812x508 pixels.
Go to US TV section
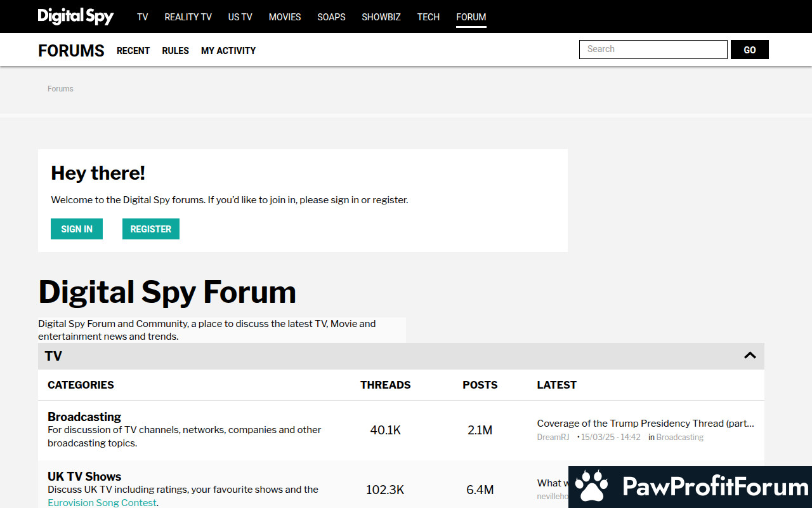tap(240, 17)
